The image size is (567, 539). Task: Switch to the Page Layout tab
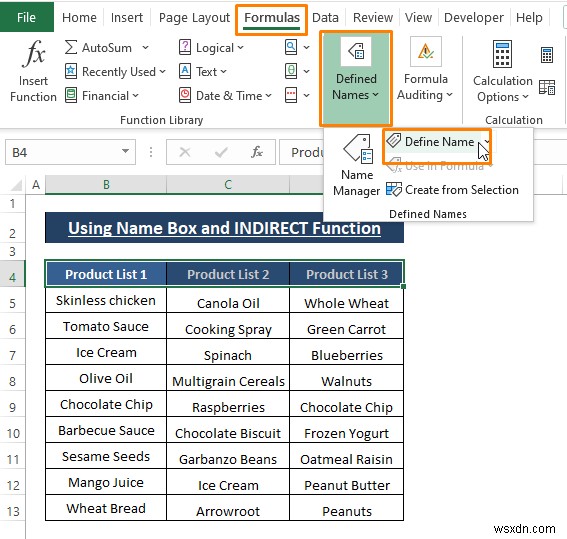click(x=194, y=18)
